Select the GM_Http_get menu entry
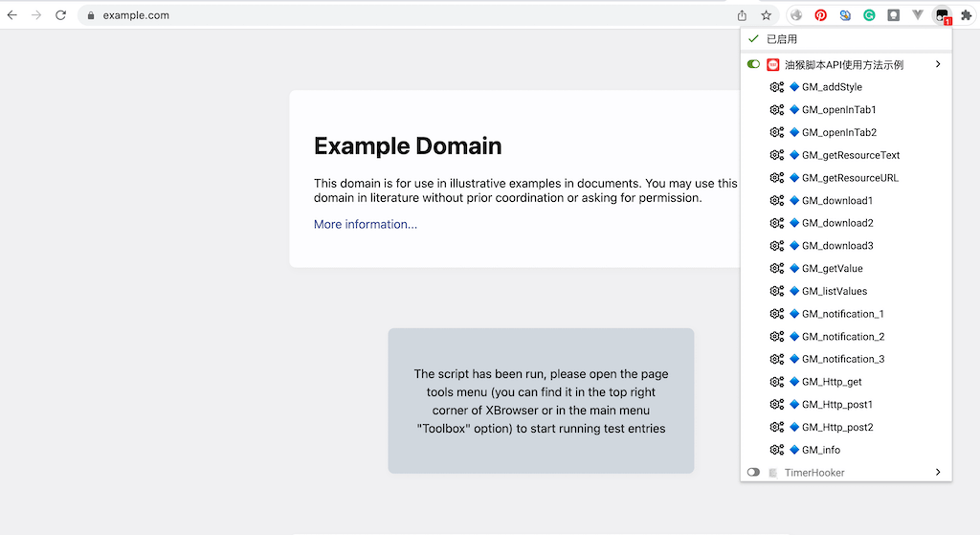The image size is (980, 535). (831, 382)
